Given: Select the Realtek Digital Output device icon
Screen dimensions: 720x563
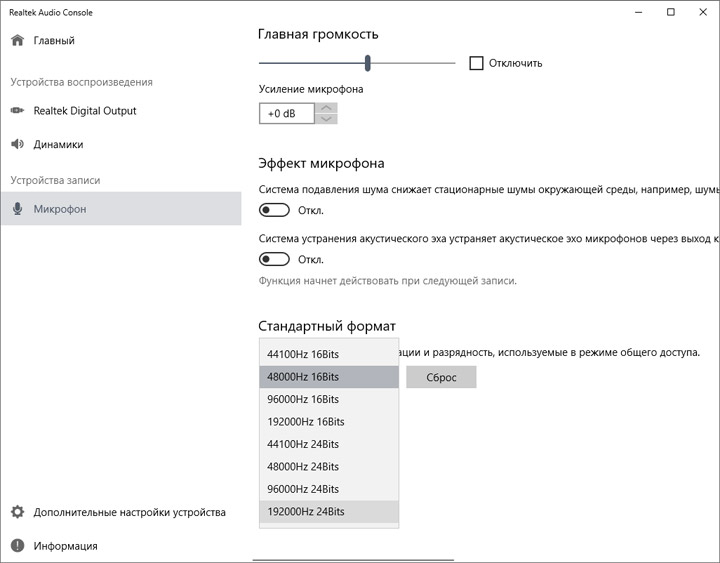Looking at the screenshot, I should pyautogui.click(x=17, y=111).
